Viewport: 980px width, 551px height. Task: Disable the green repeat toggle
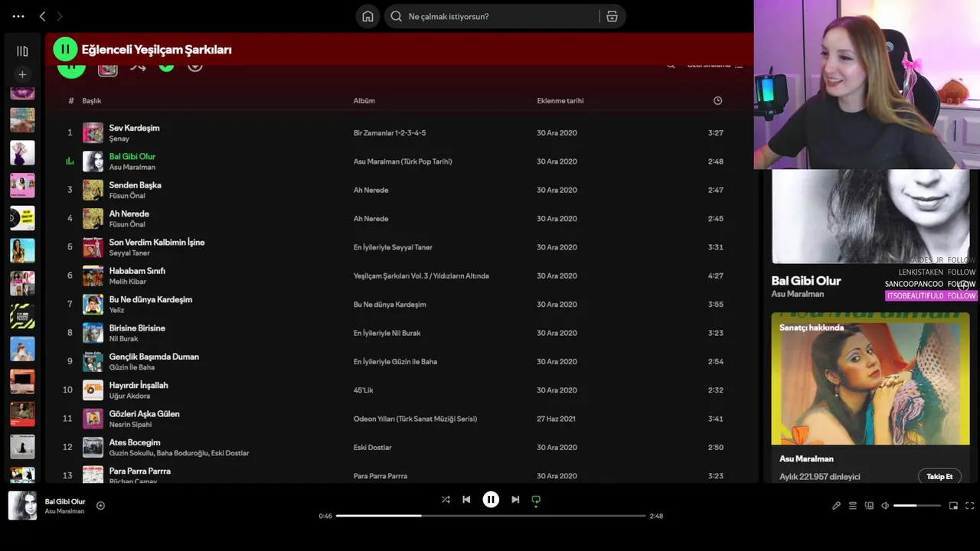[536, 500]
